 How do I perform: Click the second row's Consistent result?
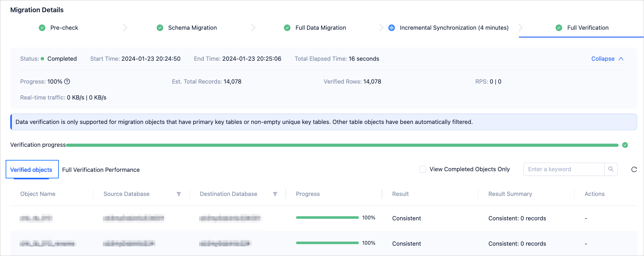tap(406, 244)
